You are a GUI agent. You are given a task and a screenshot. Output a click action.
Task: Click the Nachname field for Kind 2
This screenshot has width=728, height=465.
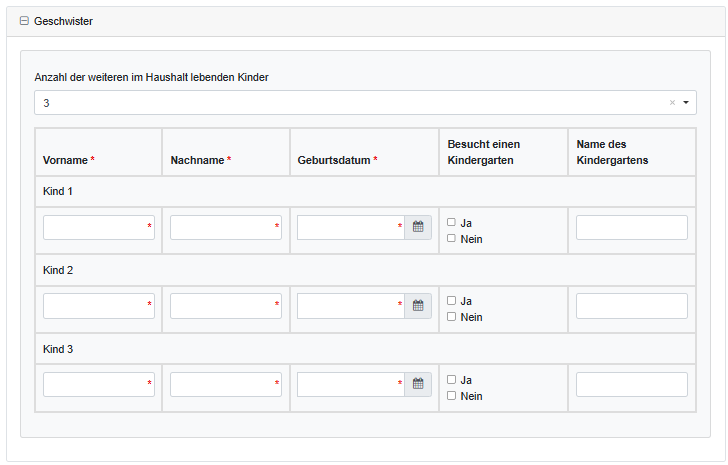(222, 306)
